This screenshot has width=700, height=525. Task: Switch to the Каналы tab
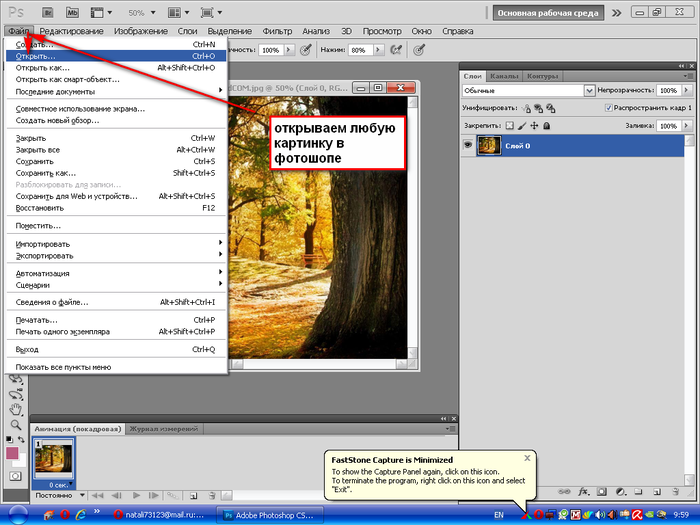(x=504, y=76)
